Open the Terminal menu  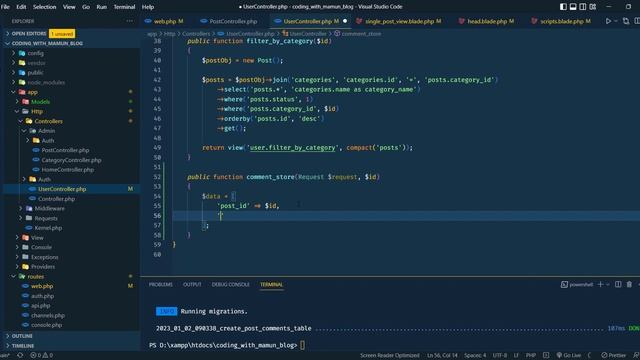124,7
